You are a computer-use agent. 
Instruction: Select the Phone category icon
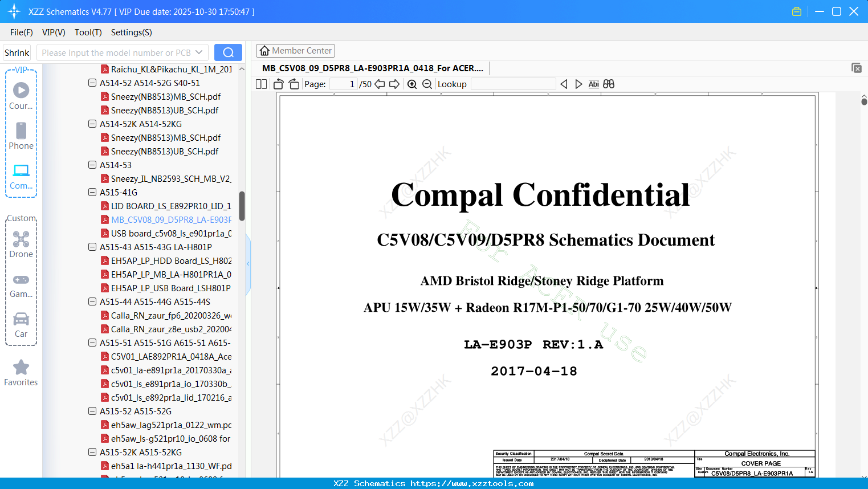coord(21,136)
